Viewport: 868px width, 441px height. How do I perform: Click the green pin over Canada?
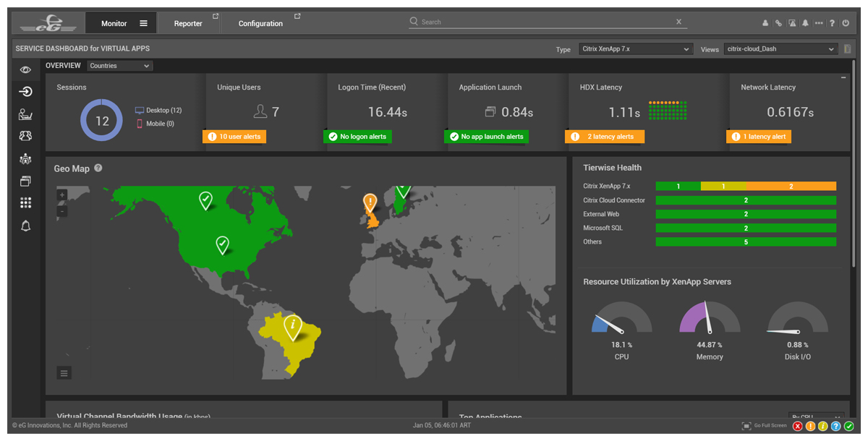[206, 200]
